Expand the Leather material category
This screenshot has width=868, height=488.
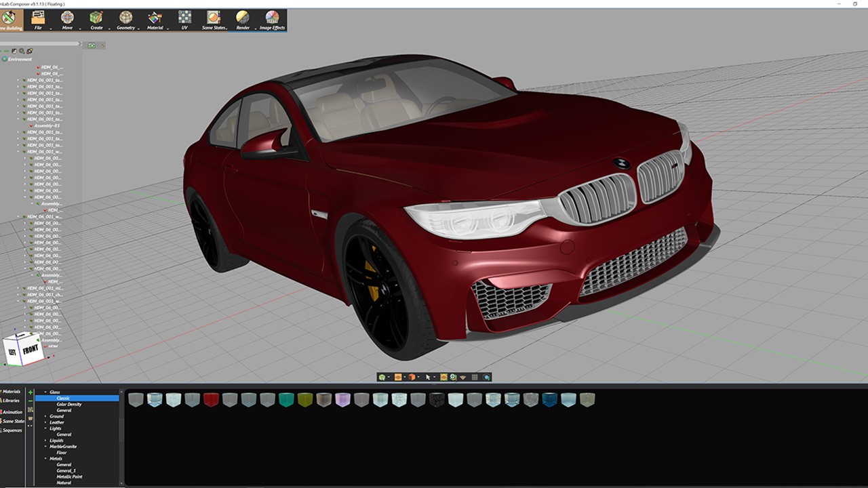pyautogui.click(x=46, y=422)
